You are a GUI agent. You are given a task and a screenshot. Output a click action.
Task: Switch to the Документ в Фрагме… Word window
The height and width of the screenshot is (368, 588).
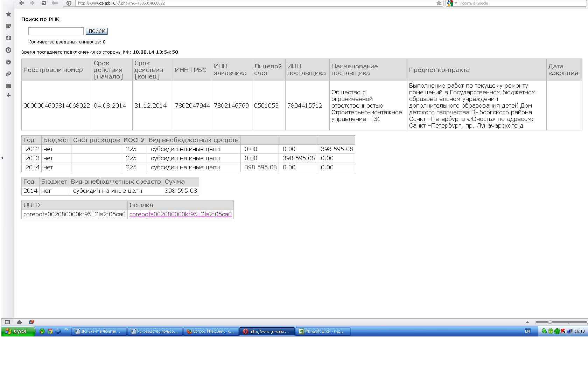point(99,331)
